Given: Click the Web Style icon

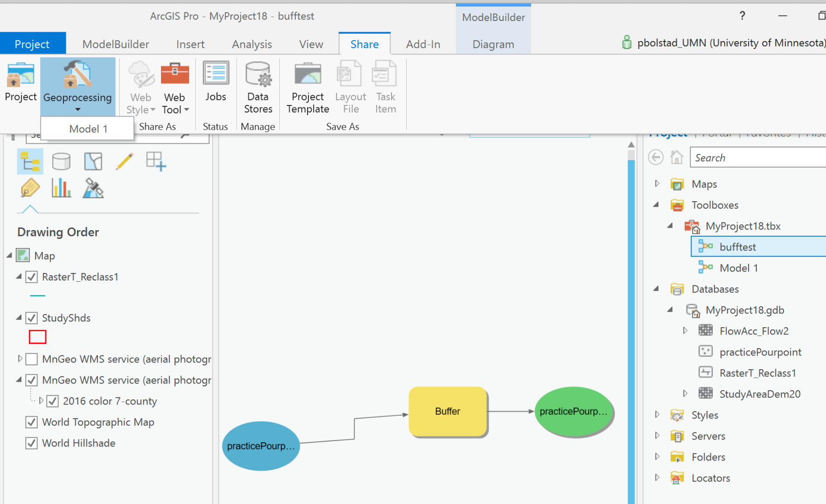Looking at the screenshot, I should pyautogui.click(x=141, y=75).
